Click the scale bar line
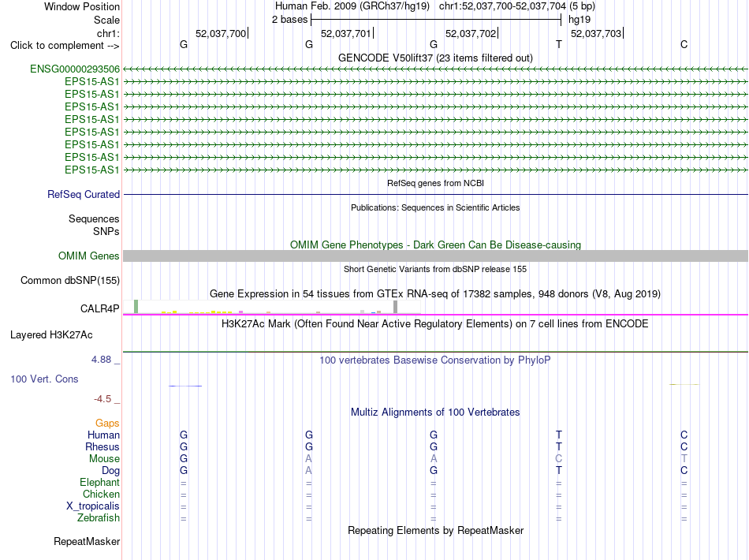The width and height of the screenshot is (749, 560). (x=436, y=20)
